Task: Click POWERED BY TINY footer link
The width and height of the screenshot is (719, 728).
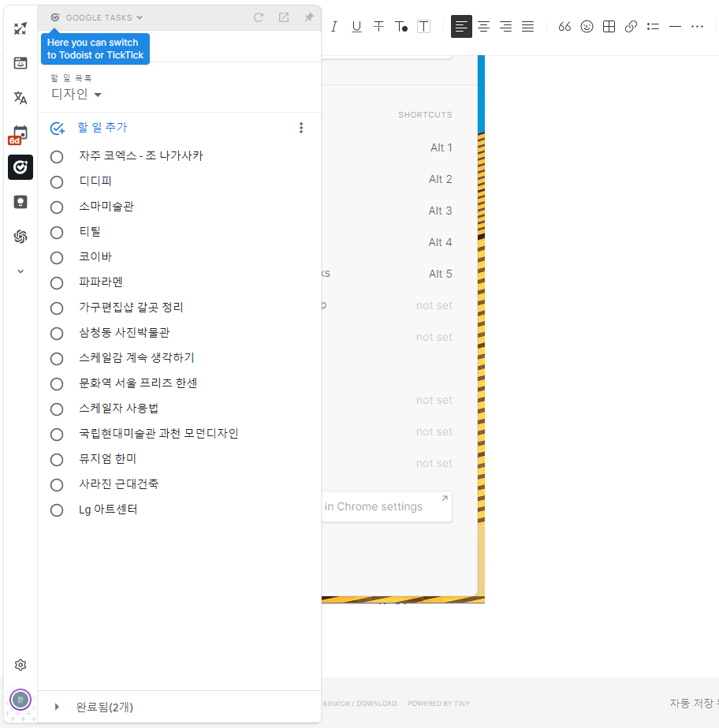Action: [x=438, y=704]
